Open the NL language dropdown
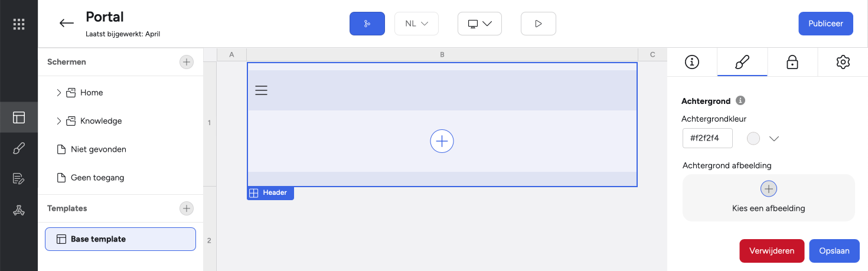Image resolution: width=868 pixels, height=271 pixels. (416, 24)
